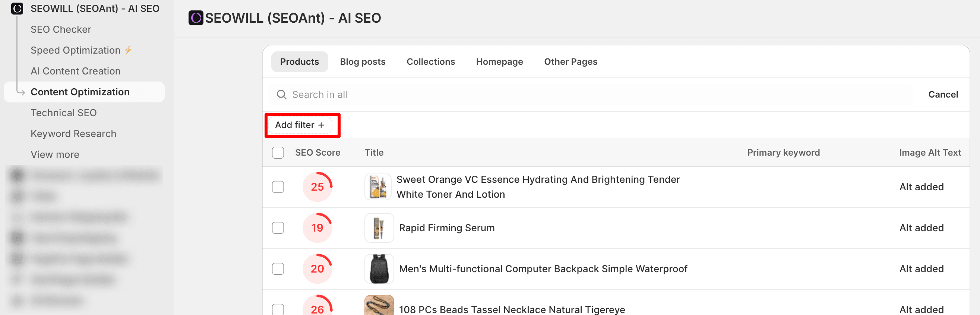The width and height of the screenshot is (980, 315).
Task: Open the Add filter dropdown
Action: [x=300, y=125]
